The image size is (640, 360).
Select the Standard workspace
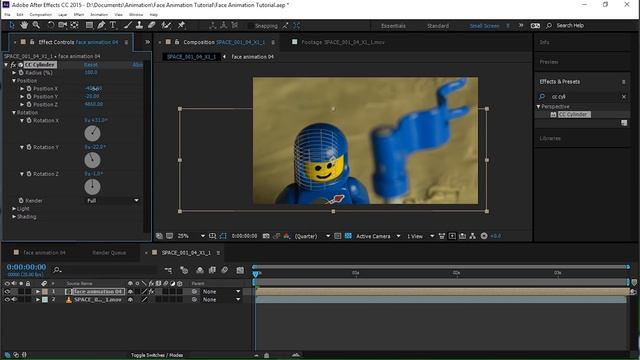click(438, 26)
